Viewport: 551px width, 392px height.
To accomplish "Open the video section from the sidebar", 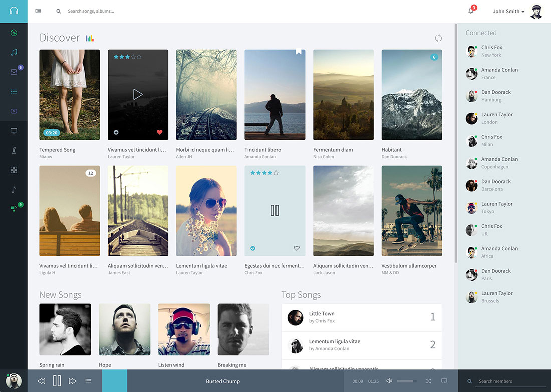I will 14,111.
